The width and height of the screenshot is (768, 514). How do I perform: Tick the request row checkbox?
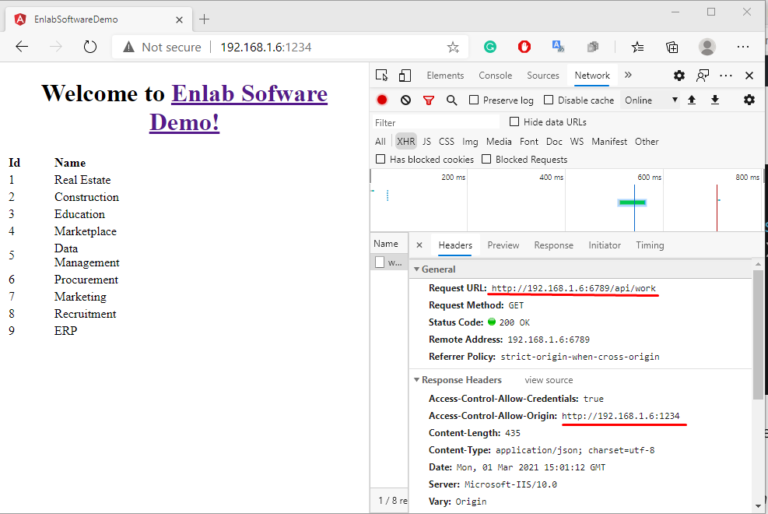pyautogui.click(x=380, y=262)
